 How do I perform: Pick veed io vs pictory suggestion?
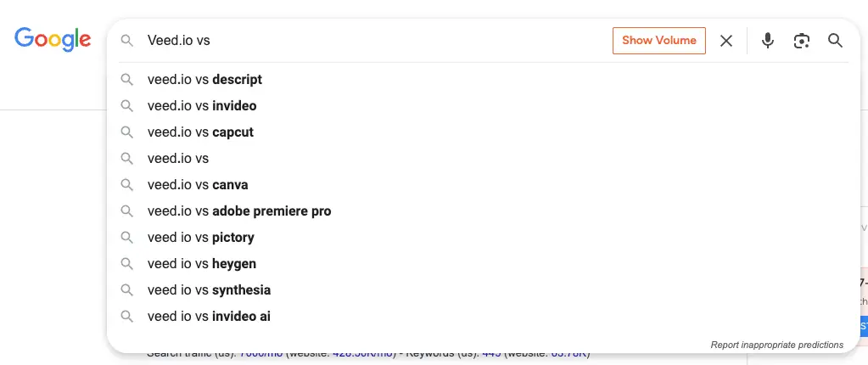tap(484, 238)
